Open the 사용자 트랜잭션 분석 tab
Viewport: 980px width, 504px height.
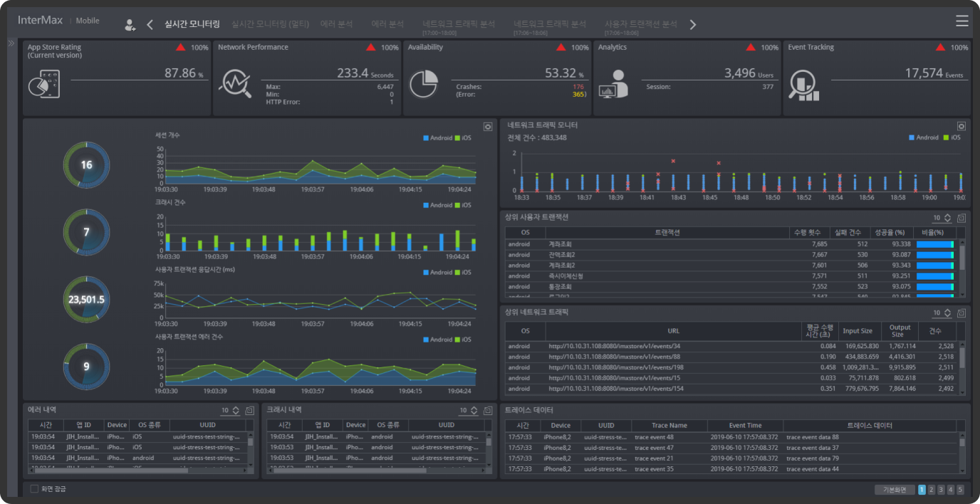pyautogui.click(x=640, y=24)
